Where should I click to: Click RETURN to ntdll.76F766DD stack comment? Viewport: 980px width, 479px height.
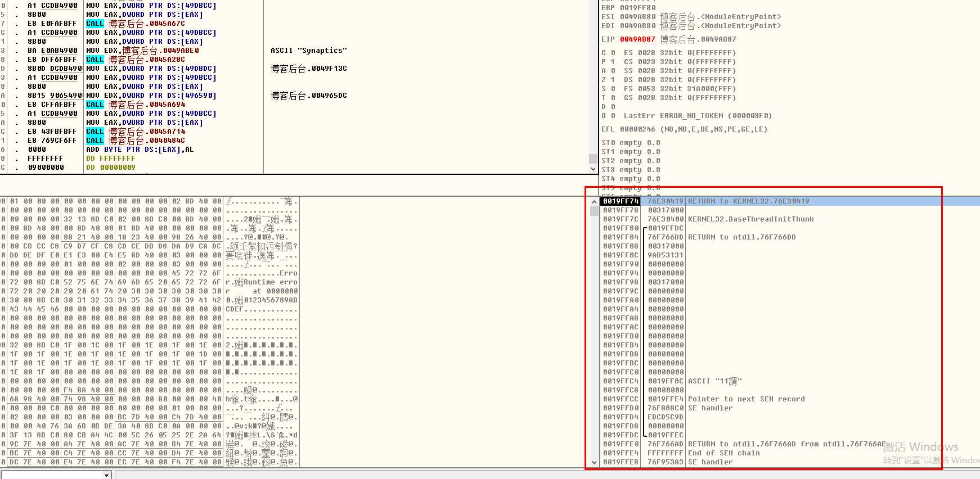(x=742, y=237)
